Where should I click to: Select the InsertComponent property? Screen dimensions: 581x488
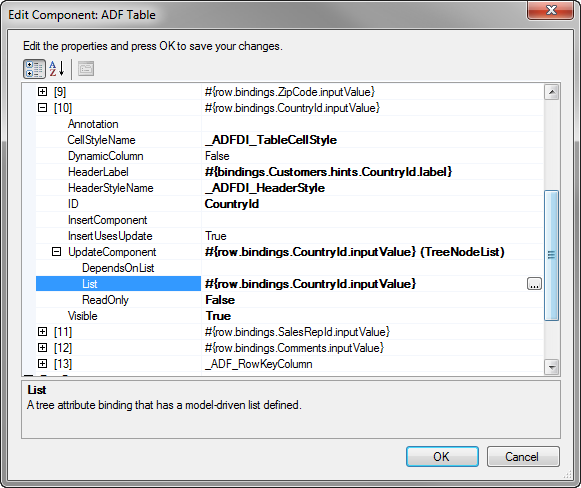(x=107, y=220)
